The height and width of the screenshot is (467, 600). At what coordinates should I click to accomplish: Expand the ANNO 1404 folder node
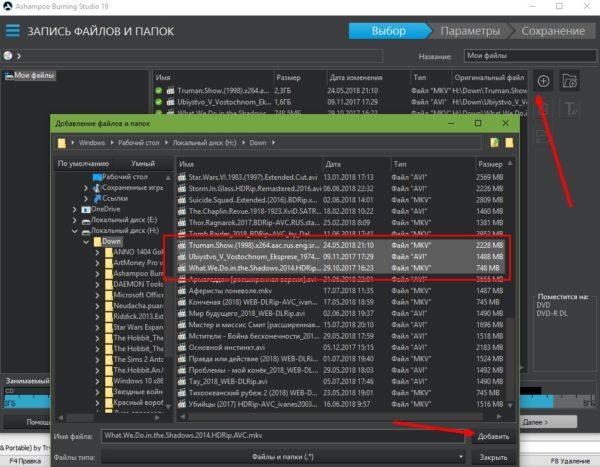pyautogui.click(x=98, y=252)
